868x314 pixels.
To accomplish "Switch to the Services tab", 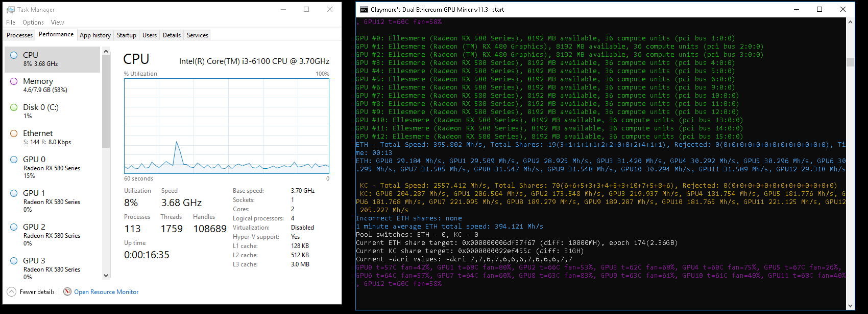I will tap(198, 35).
